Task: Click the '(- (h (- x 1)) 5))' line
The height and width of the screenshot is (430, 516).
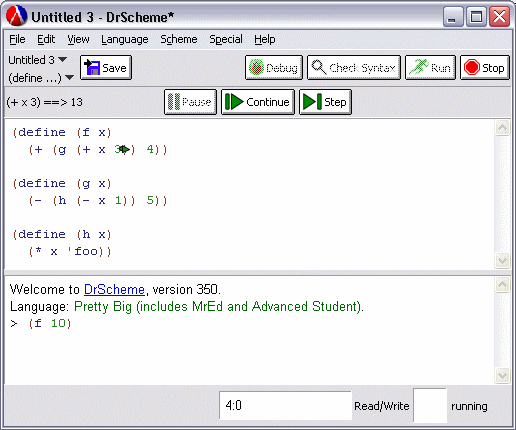Action: [x=98, y=200]
